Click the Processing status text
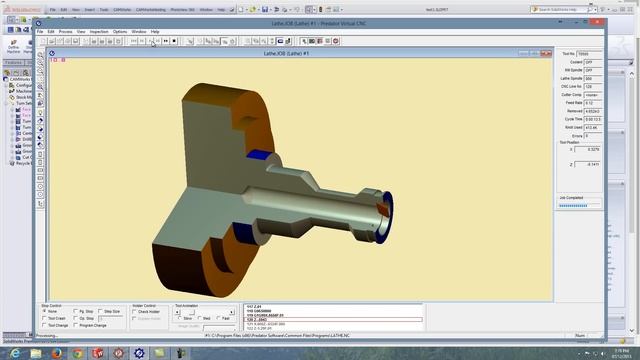Viewport: 640px width, 360px height. coord(46,336)
